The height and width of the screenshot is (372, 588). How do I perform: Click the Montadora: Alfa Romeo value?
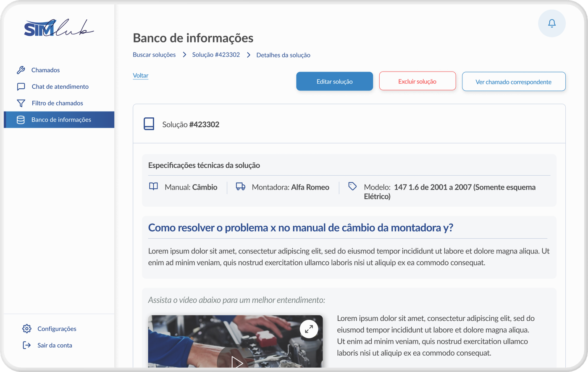coord(291,187)
